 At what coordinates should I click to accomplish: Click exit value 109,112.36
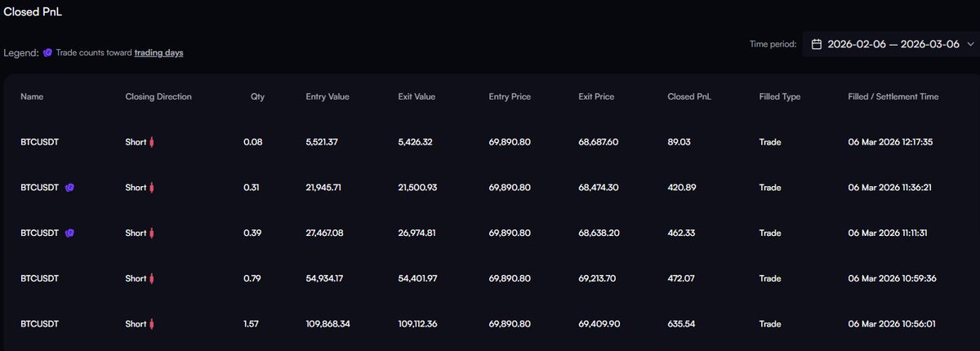419,323
